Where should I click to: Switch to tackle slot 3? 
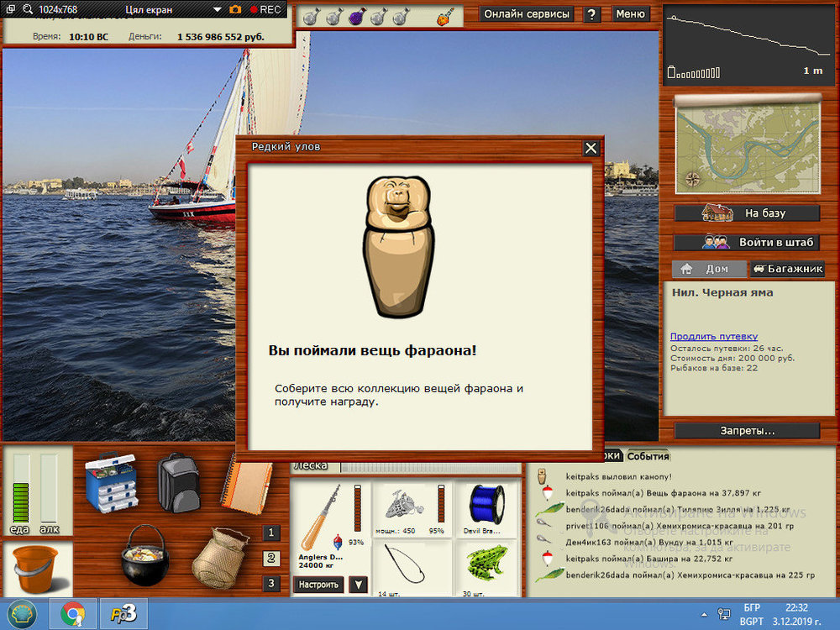point(270,583)
